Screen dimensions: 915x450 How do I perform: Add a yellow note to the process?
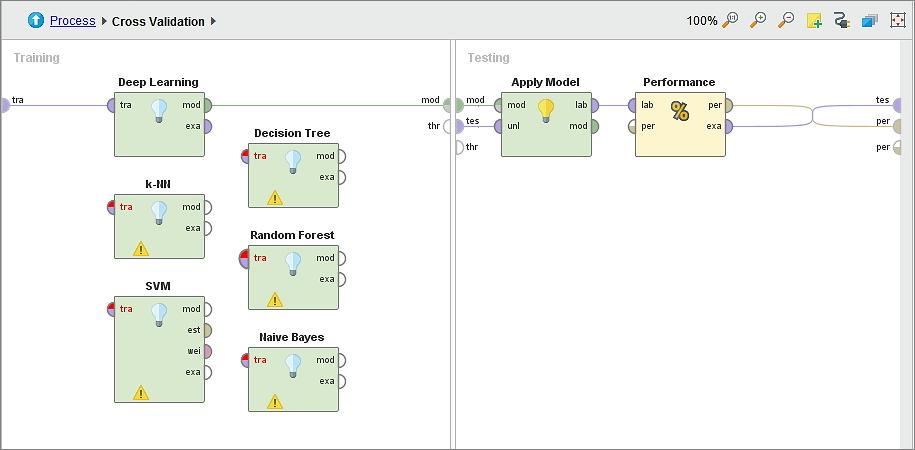pos(814,20)
